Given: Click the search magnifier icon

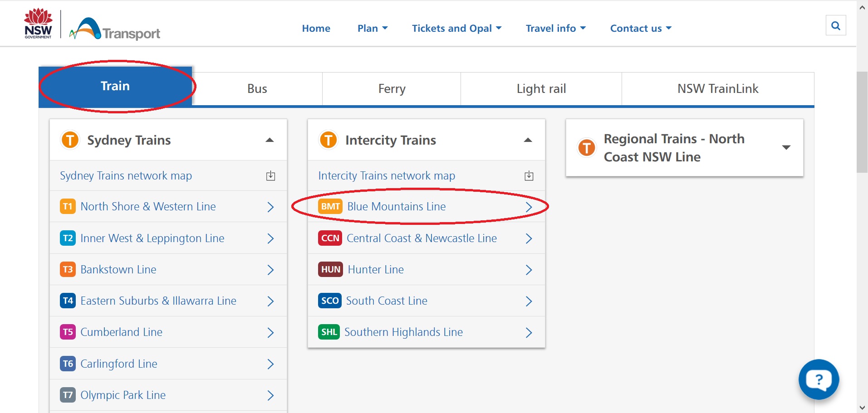Looking at the screenshot, I should click(x=835, y=26).
